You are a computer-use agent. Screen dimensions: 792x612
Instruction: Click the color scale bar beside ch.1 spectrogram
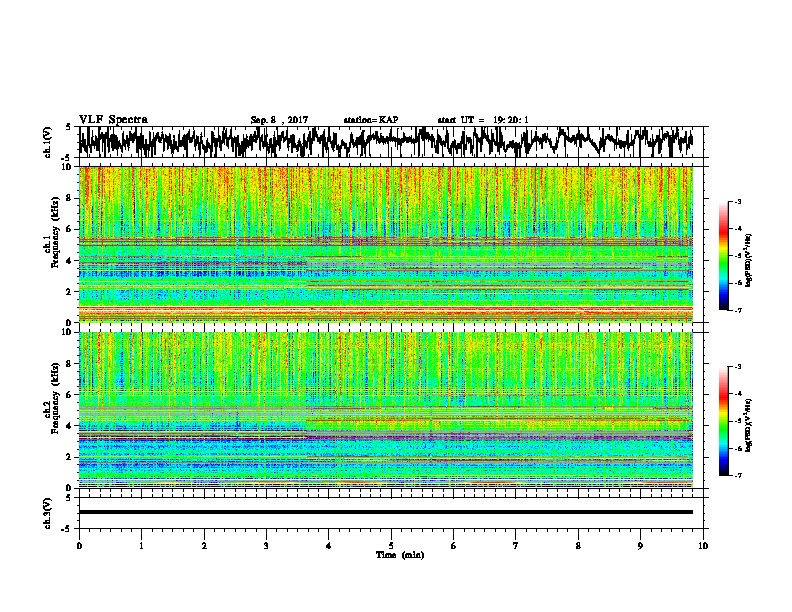(723, 256)
